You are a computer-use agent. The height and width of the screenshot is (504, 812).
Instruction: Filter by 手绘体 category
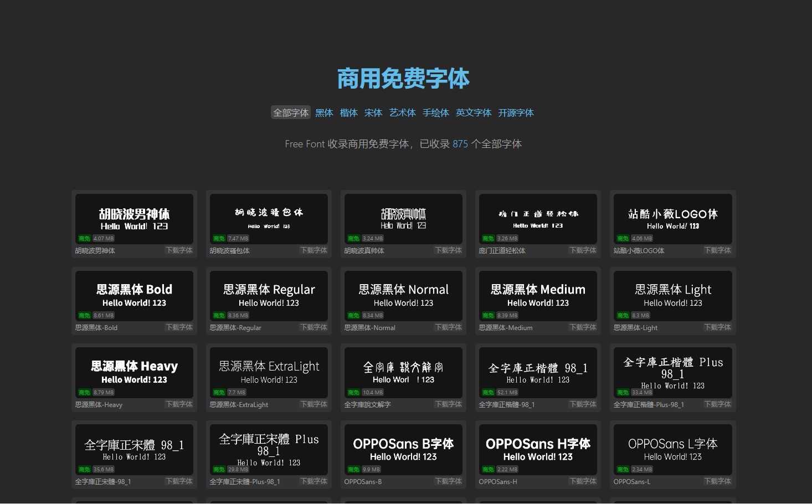(x=435, y=113)
